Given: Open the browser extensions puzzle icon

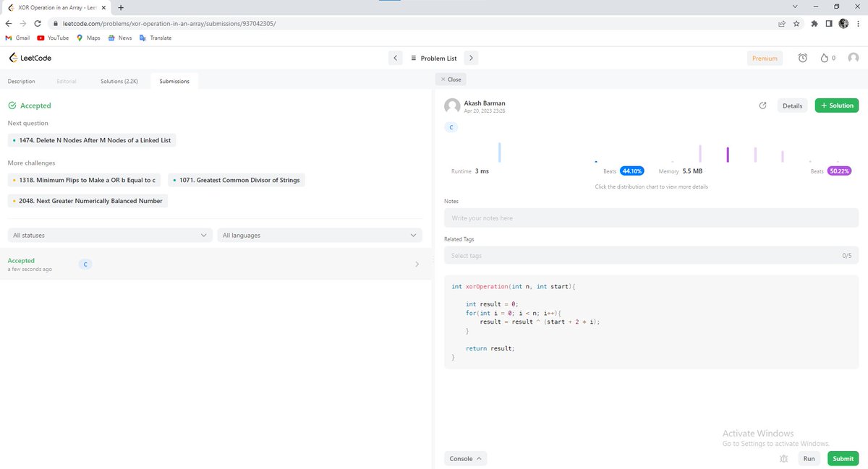Looking at the screenshot, I should coord(814,23).
